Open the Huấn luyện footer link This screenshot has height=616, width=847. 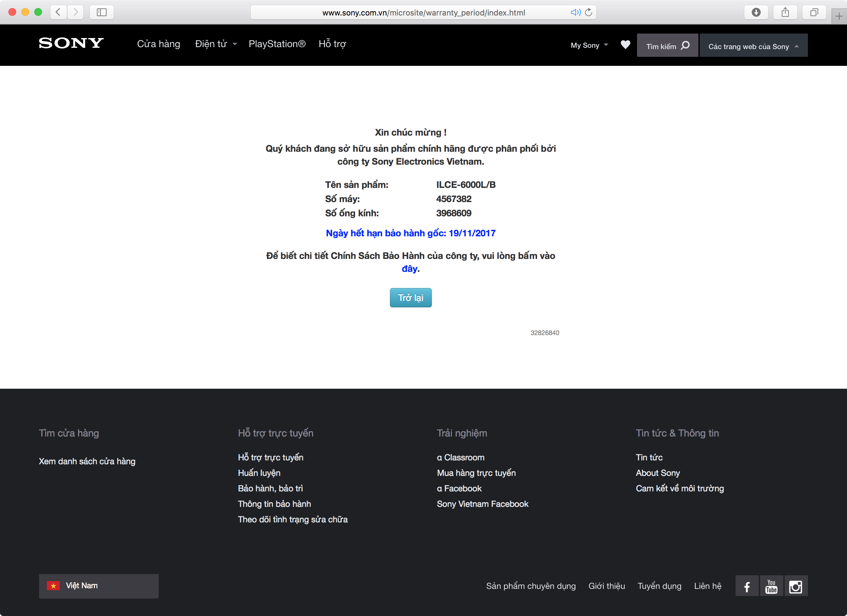tap(259, 473)
